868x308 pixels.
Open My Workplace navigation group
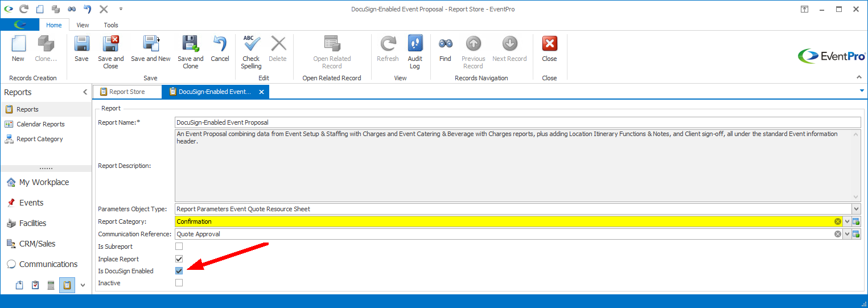46,182
